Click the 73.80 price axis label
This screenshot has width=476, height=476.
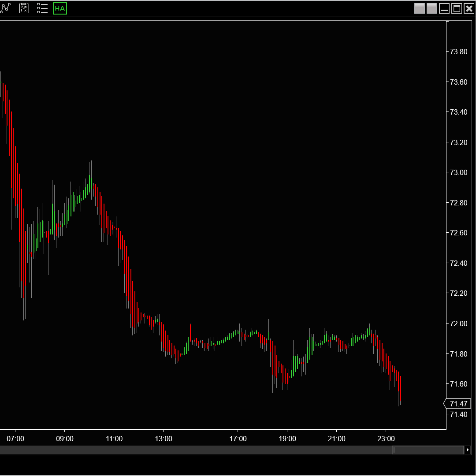[458, 52]
